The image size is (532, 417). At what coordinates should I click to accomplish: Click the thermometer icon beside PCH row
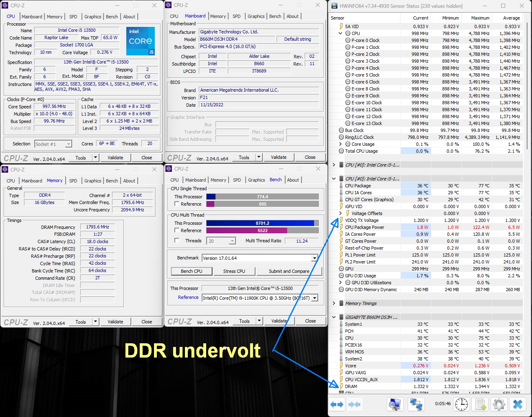tap(341, 331)
